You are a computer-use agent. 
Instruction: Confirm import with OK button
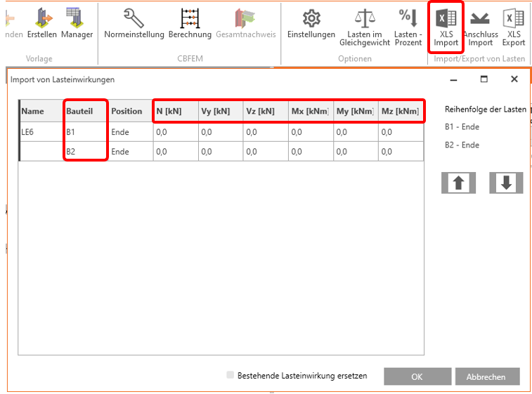click(x=417, y=376)
